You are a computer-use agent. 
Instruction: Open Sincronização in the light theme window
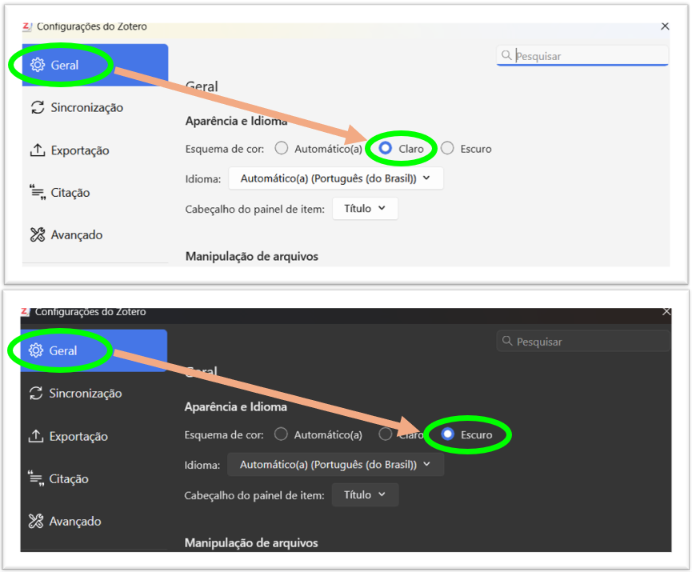click(77, 107)
